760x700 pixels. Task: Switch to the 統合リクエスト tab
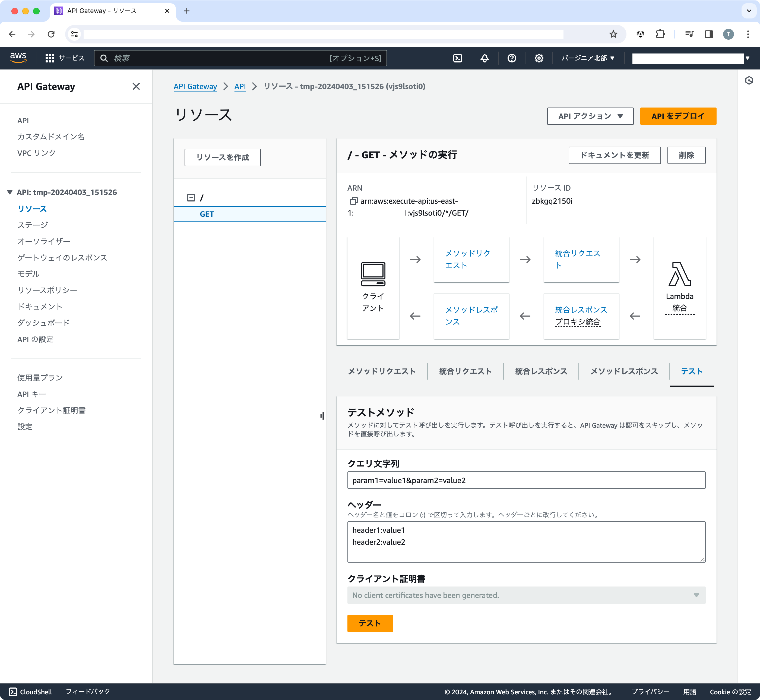(x=465, y=371)
